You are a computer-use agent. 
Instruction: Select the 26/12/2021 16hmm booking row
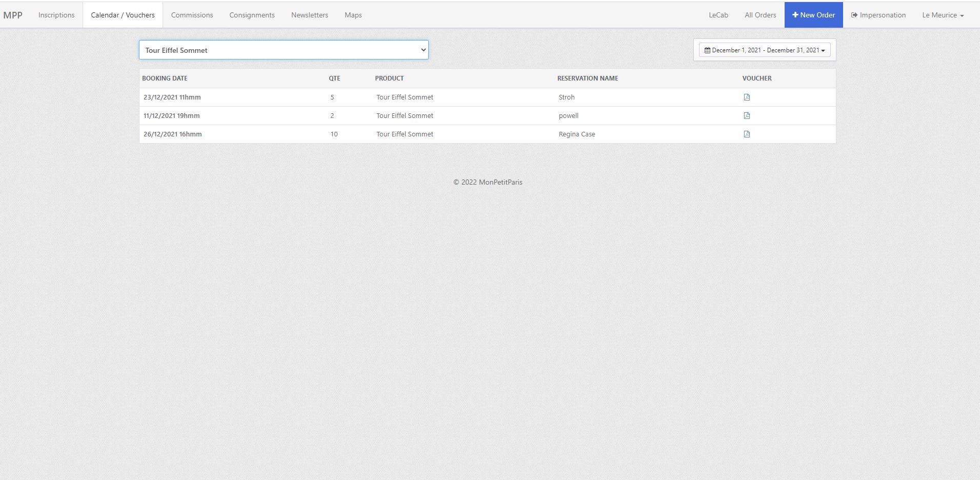coord(172,134)
